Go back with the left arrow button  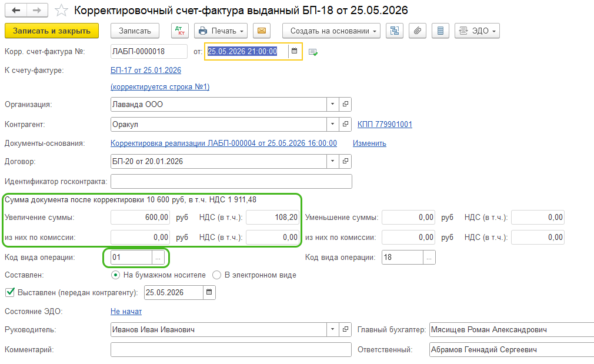tap(15, 10)
